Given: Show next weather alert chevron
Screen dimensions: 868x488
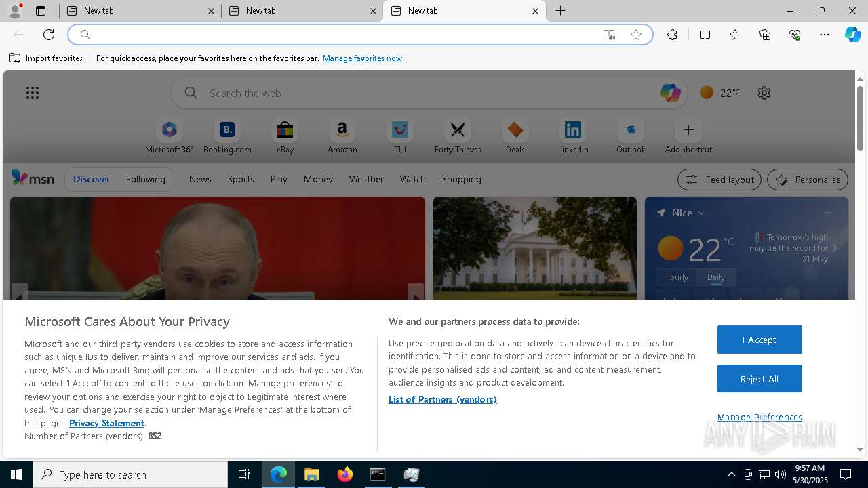Looking at the screenshot, I should pos(835,248).
